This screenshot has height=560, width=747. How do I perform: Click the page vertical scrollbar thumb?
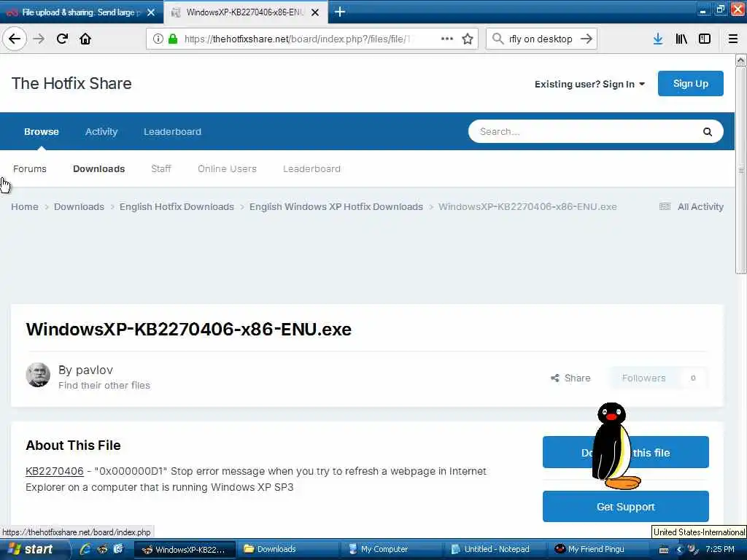tap(740, 171)
